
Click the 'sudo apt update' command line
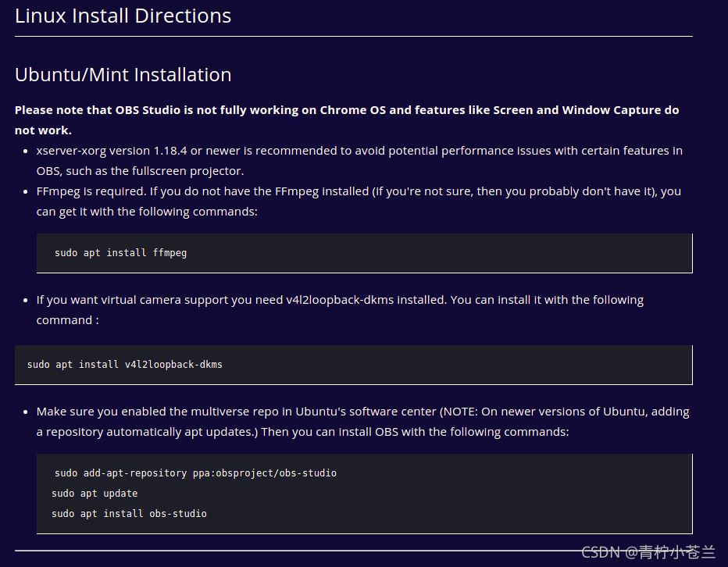pos(95,494)
